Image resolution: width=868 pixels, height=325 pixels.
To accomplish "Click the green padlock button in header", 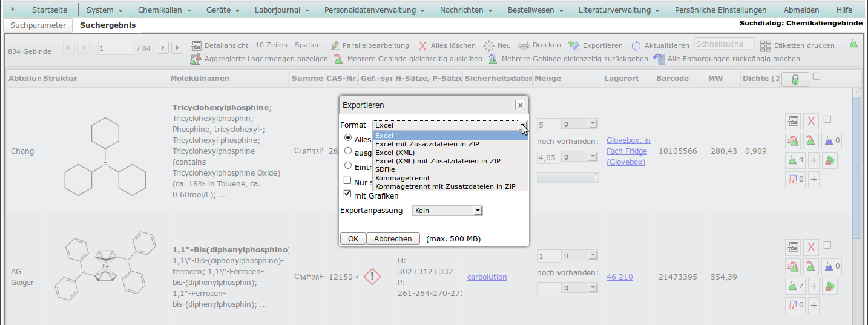I will 795,79.
